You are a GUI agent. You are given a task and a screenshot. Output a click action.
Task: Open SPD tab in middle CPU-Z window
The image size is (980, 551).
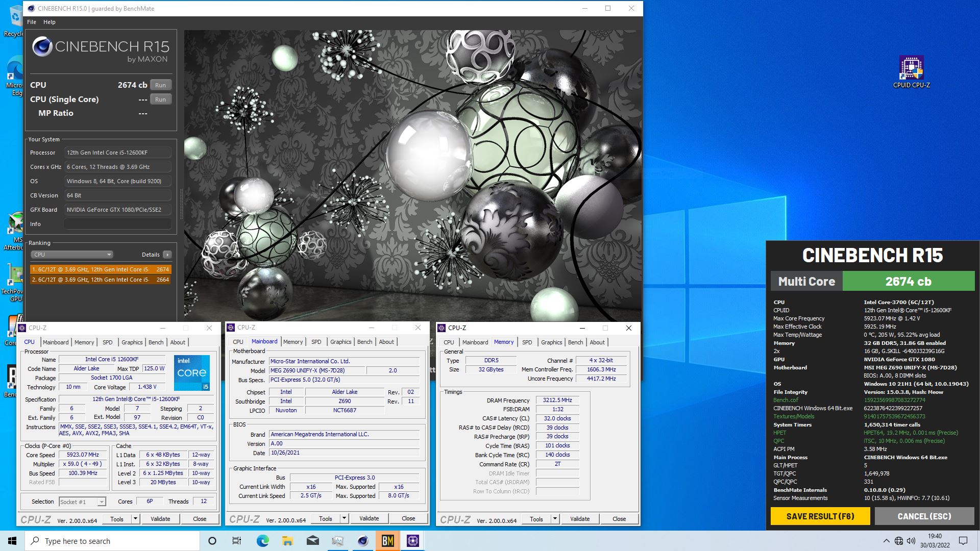coord(316,342)
